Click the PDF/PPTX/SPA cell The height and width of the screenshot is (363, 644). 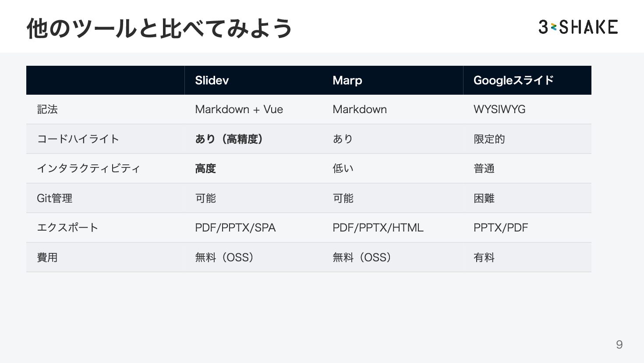[235, 228]
